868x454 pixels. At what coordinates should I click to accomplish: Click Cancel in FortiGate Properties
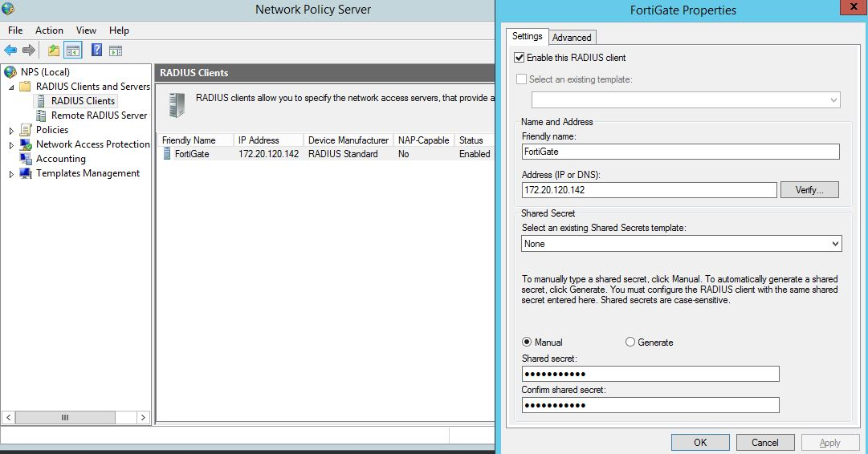point(765,443)
